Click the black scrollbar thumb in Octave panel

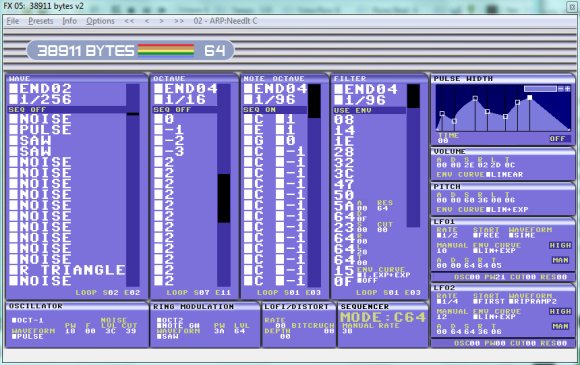[x=224, y=198]
